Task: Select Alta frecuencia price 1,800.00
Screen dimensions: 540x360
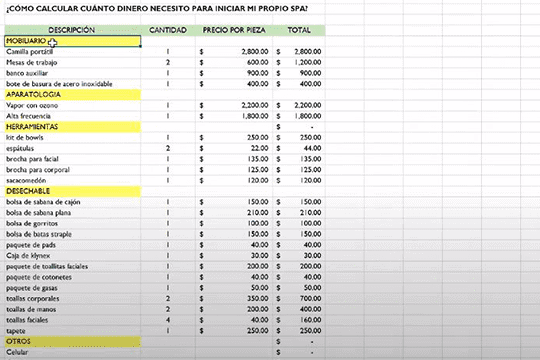Action: click(x=234, y=116)
